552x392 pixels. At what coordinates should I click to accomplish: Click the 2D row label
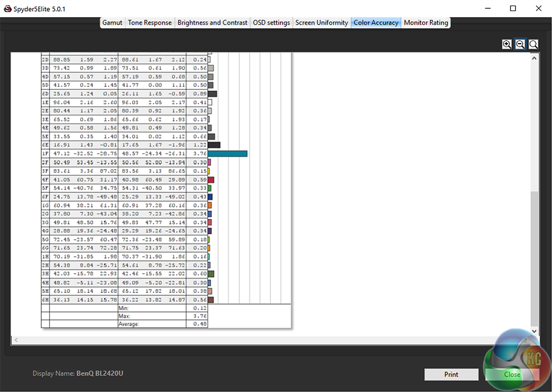(x=45, y=60)
